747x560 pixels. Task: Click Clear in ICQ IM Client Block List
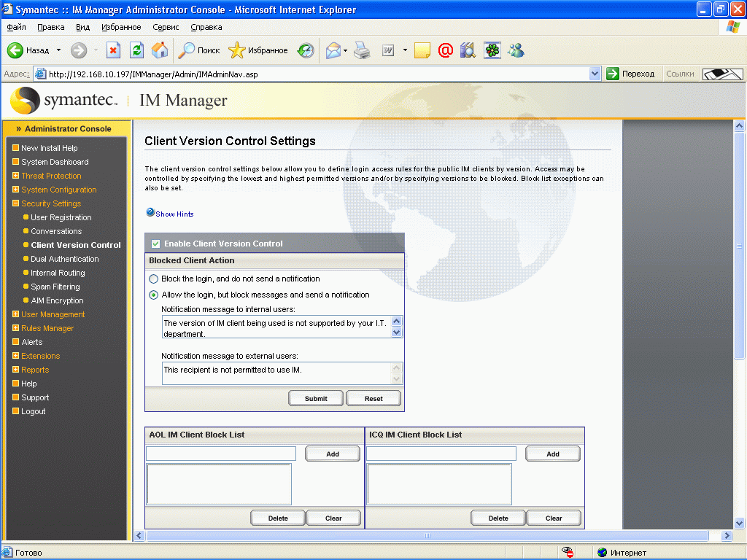point(554,518)
